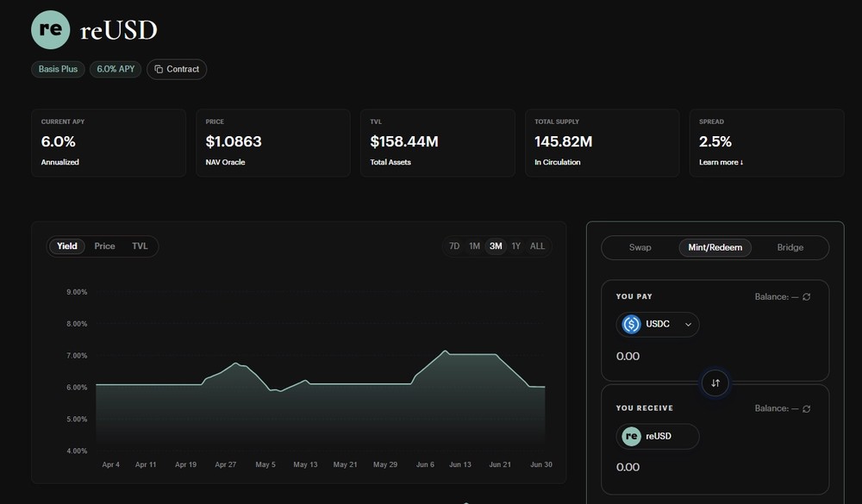Image resolution: width=862 pixels, height=504 pixels.
Task: Click the You Pay amount field
Action: tap(715, 356)
